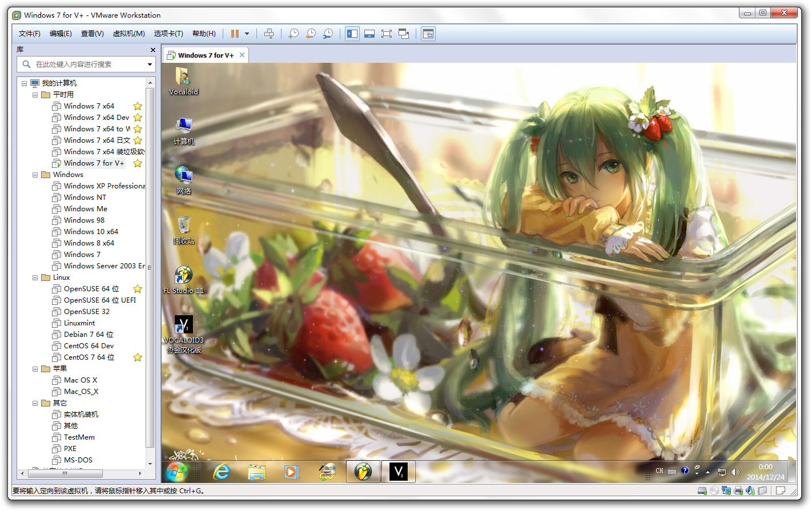This screenshot has width=812, height=511.
Task: Toggle favorite star on OpenSUSE 64 位
Action: (x=138, y=289)
